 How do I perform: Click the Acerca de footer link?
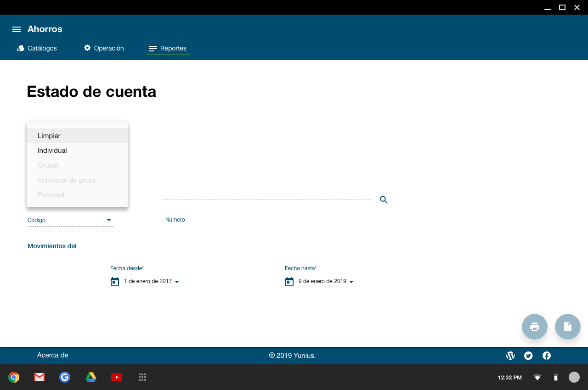coord(53,355)
